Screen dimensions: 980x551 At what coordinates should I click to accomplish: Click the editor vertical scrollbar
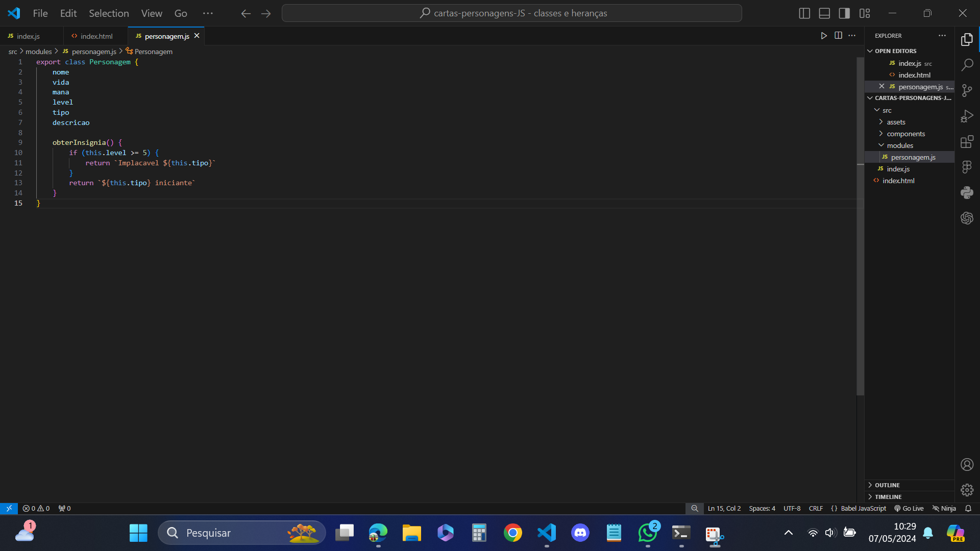(x=860, y=226)
